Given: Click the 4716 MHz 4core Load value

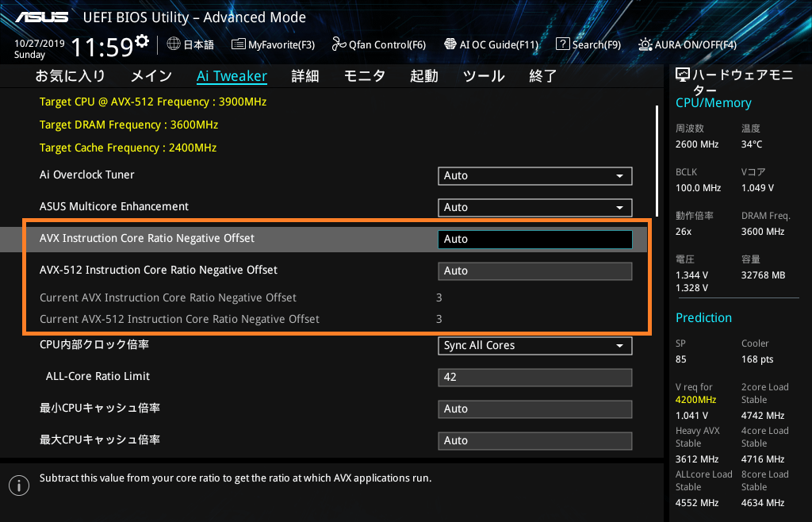Looking at the screenshot, I should coord(763,459).
